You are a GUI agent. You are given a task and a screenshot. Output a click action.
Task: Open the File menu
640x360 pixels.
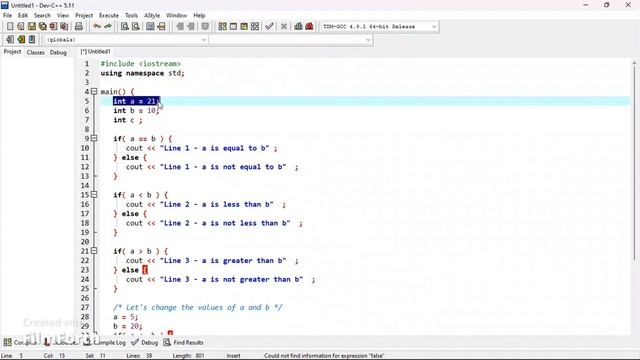click(7, 16)
